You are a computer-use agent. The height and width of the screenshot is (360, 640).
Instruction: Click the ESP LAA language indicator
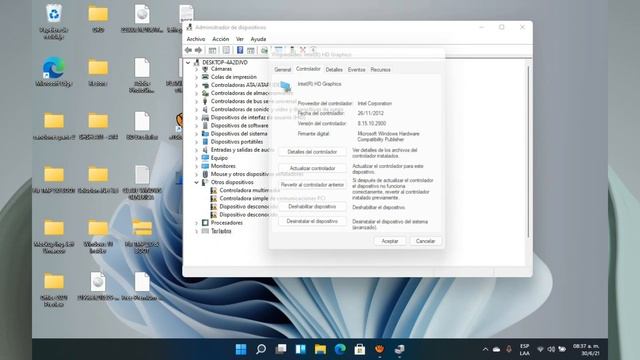(525, 349)
